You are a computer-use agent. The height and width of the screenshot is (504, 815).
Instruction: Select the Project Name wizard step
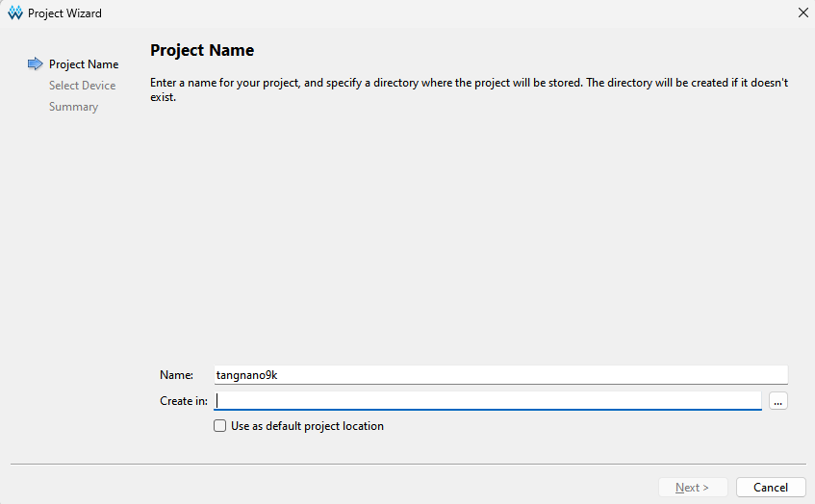point(84,64)
